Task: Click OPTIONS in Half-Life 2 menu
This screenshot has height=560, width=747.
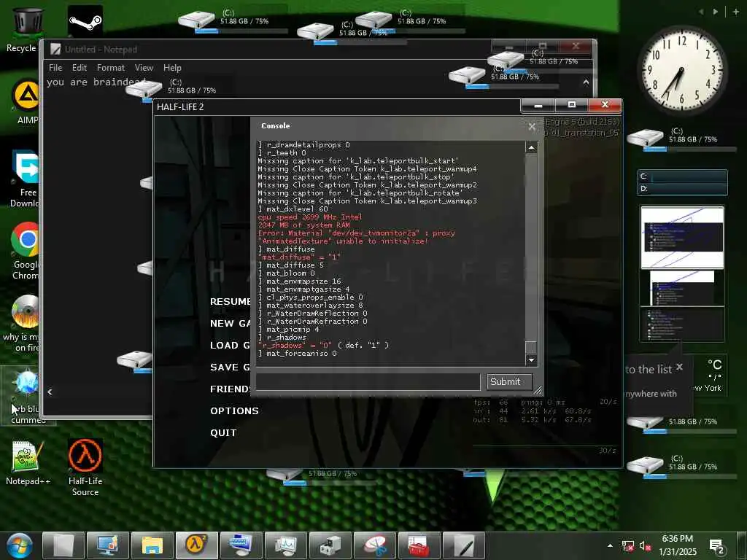Action: pyautogui.click(x=234, y=411)
